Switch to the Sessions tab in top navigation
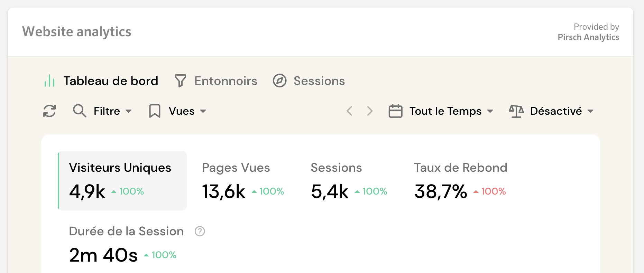Screen dimensions: 644x273 pos(319,81)
